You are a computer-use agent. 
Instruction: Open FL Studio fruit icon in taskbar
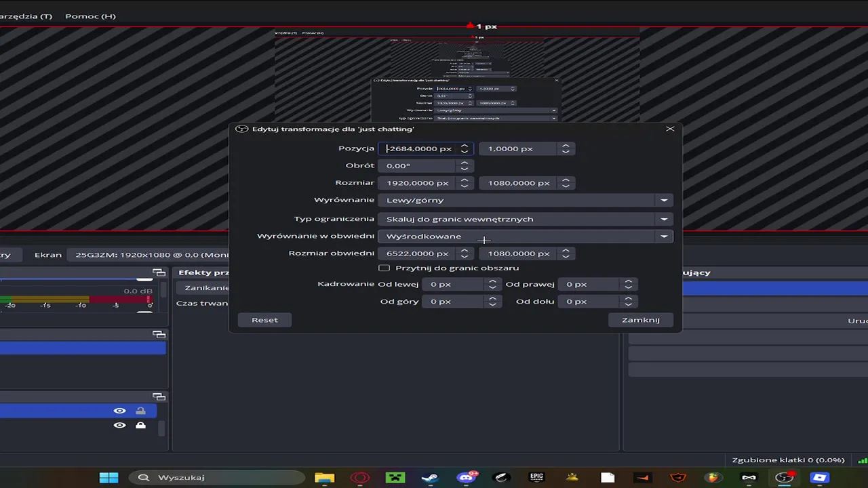point(713,477)
